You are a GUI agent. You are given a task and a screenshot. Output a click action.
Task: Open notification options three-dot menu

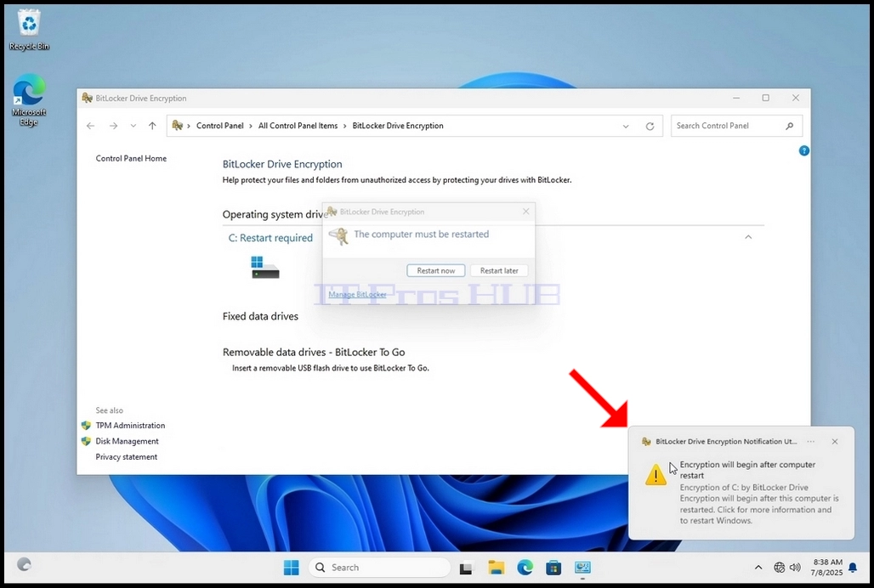point(811,441)
